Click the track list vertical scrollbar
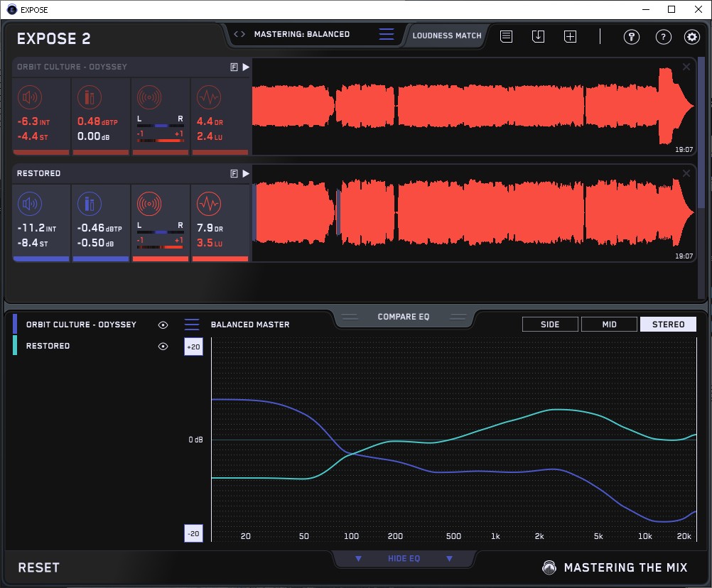The image size is (712, 588). [x=701, y=131]
